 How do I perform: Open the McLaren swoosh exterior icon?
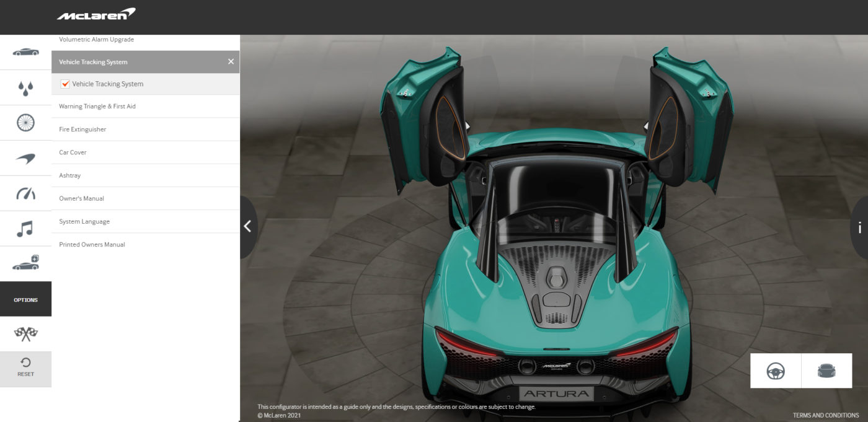click(x=25, y=158)
